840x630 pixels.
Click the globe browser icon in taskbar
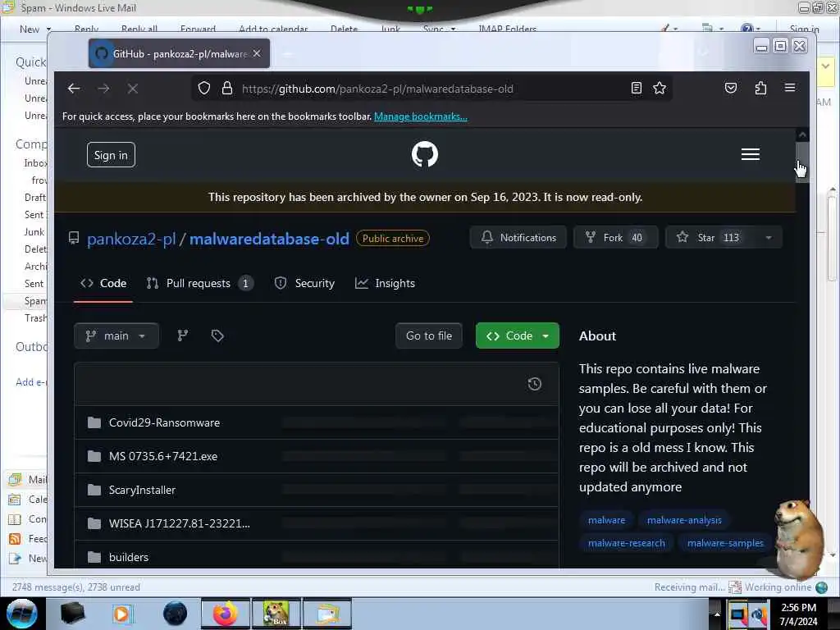(x=176, y=614)
